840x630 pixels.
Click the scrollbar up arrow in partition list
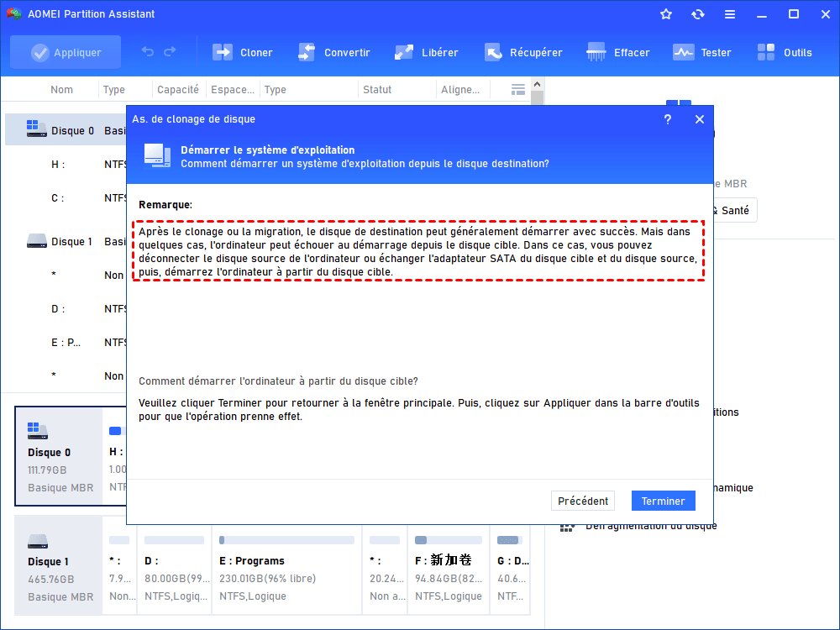click(538, 85)
